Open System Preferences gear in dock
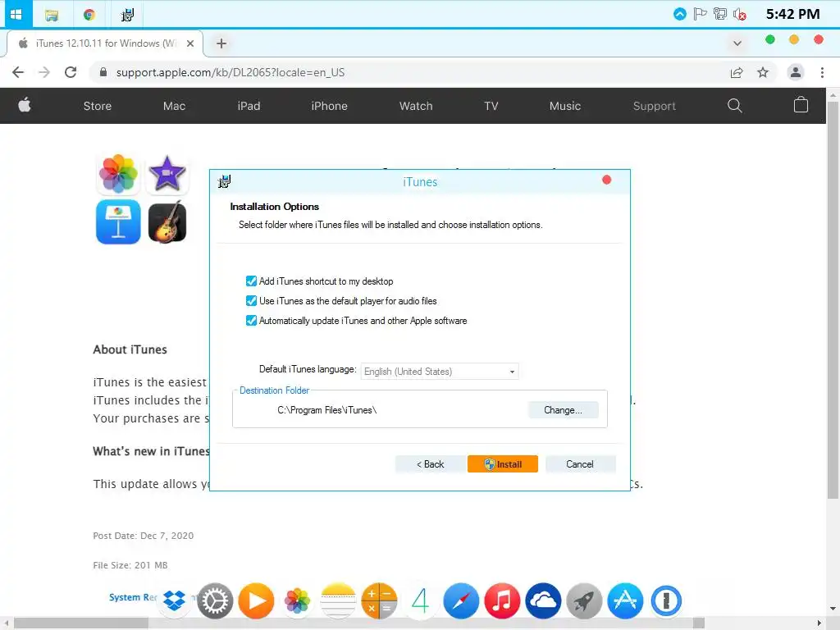The height and width of the screenshot is (630, 840). tap(215, 600)
